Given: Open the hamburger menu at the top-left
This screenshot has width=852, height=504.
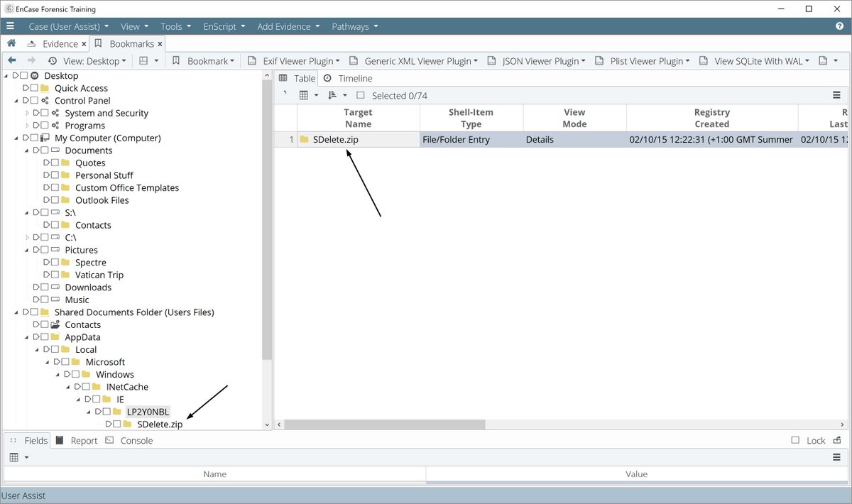Looking at the screenshot, I should click(x=10, y=26).
